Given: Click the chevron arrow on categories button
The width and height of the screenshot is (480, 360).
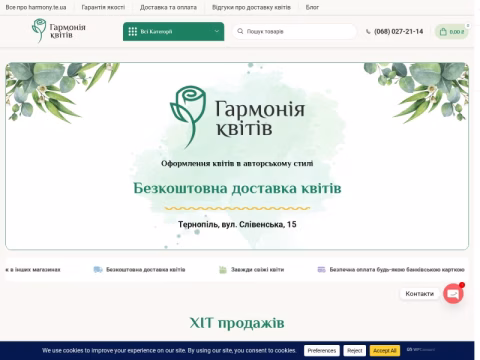Looking at the screenshot, I should [x=217, y=31].
